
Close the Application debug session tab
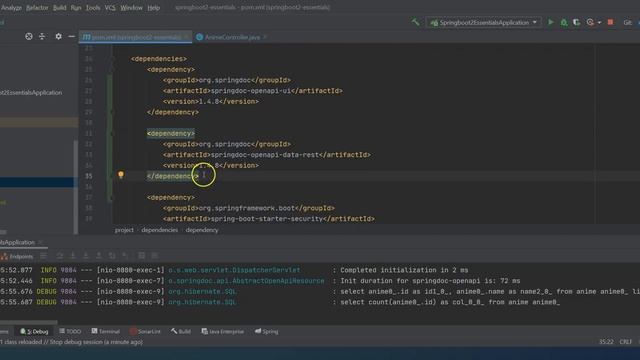coord(40,242)
